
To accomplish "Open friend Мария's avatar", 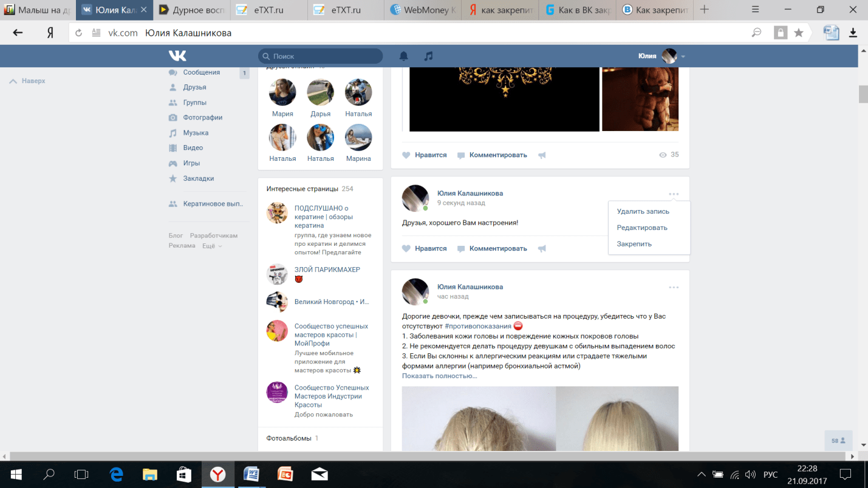I will (282, 92).
